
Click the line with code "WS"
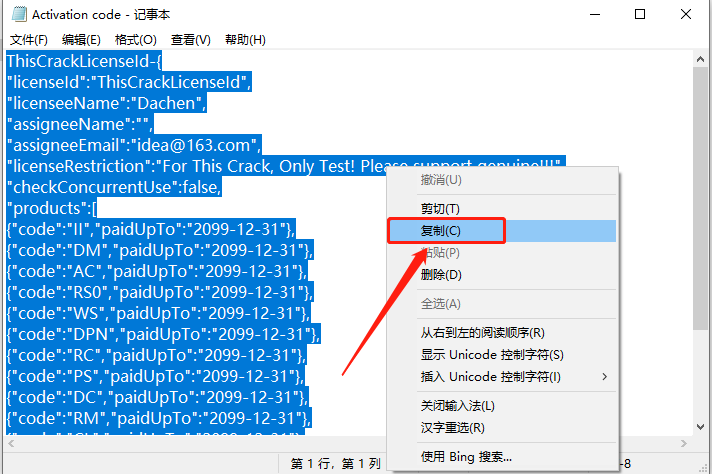[158, 313]
